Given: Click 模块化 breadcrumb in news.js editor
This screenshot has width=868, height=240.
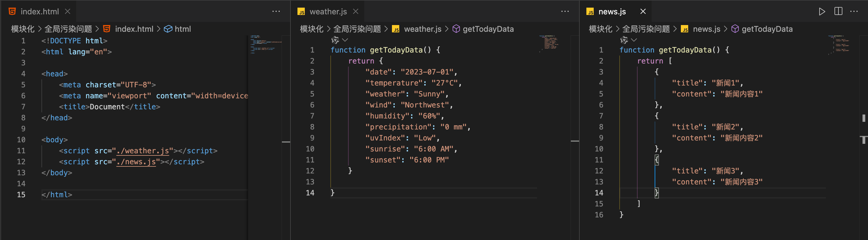Looking at the screenshot, I should tap(600, 29).
